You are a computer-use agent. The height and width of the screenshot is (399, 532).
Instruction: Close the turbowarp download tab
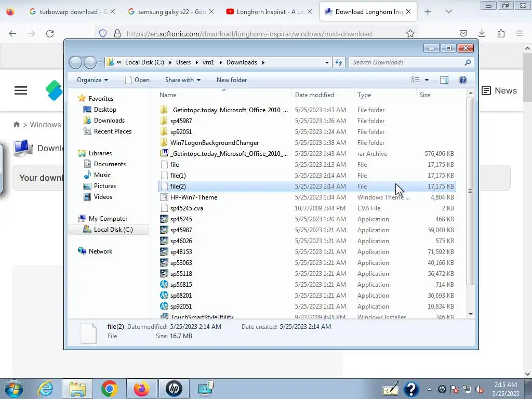pos(113,12)
